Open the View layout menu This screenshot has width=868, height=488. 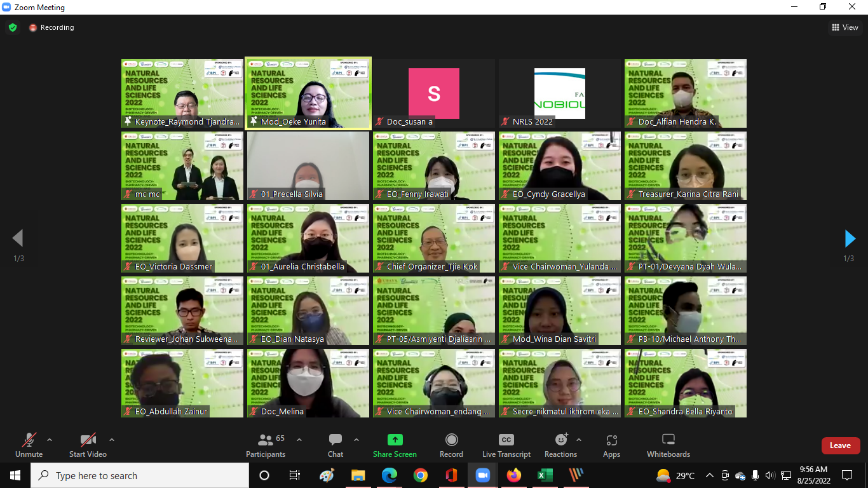click(845, 27)
